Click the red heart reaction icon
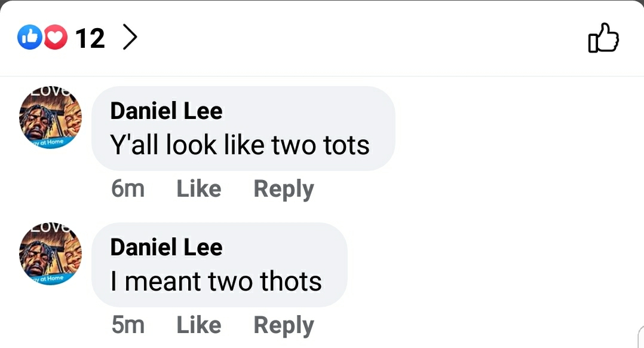The image size is (644, 348). [56, 38]
